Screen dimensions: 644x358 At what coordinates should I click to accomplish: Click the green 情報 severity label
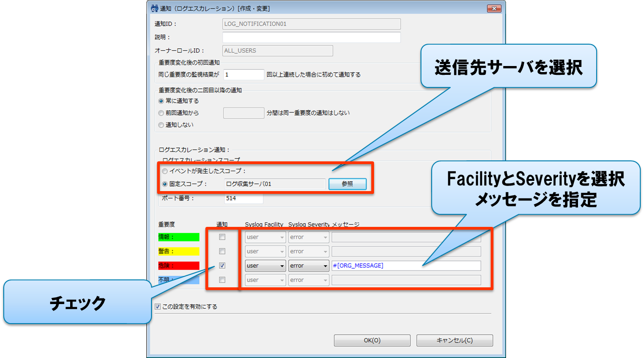click(179, 237)
